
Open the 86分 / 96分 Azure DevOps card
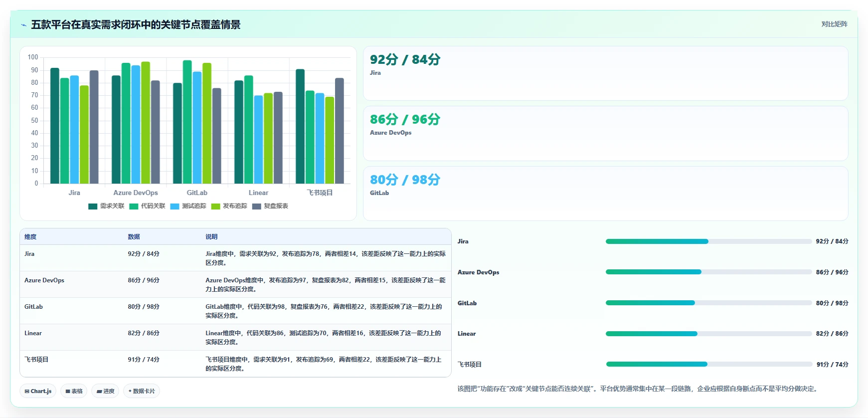pyautogui.click(x=605, y=133)
